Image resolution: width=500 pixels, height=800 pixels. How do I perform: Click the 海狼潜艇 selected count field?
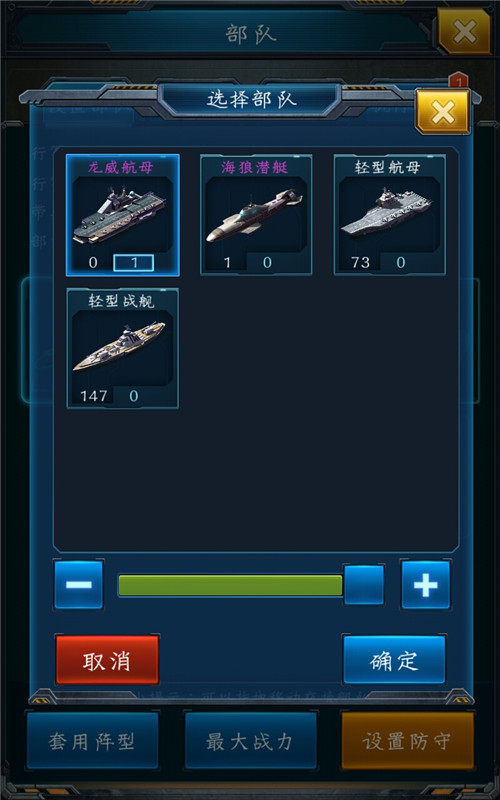[267, 263]
